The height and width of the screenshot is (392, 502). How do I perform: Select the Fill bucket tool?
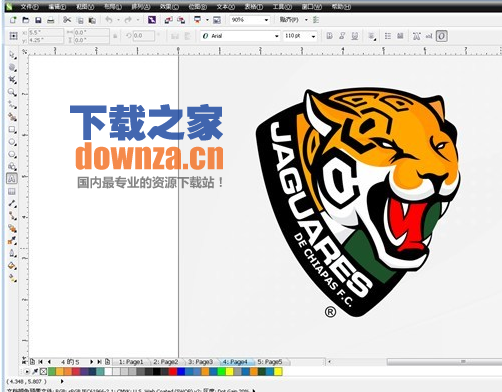click(12, 266)
